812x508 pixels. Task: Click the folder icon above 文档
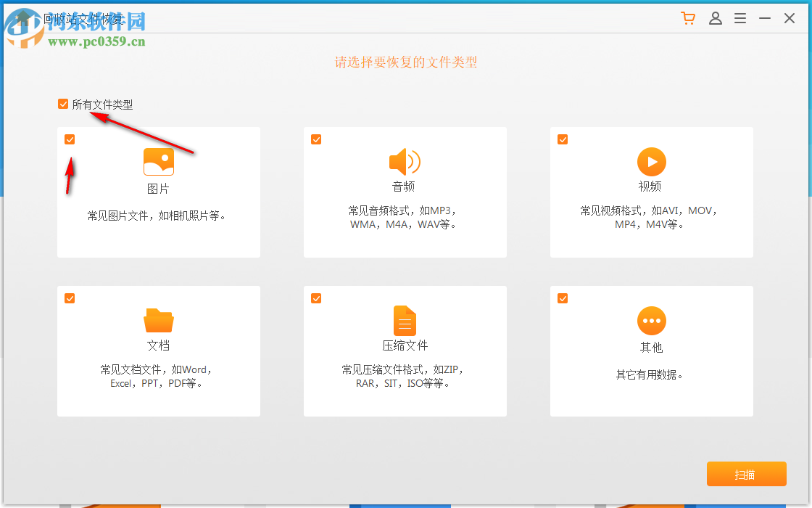[x=158, y=320]
